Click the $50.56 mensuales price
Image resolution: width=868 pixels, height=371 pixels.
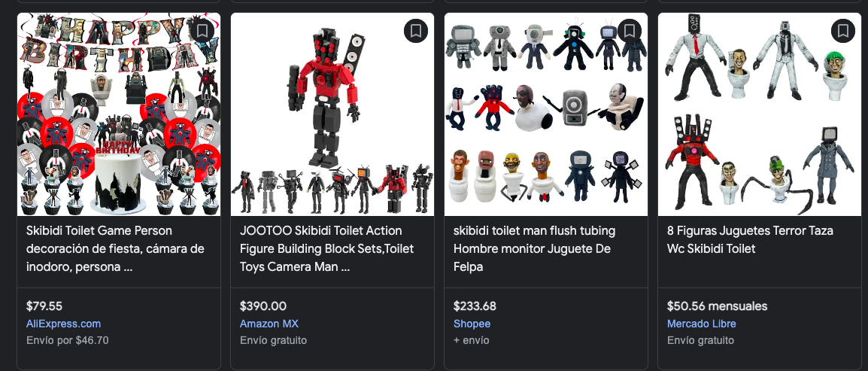717,306
